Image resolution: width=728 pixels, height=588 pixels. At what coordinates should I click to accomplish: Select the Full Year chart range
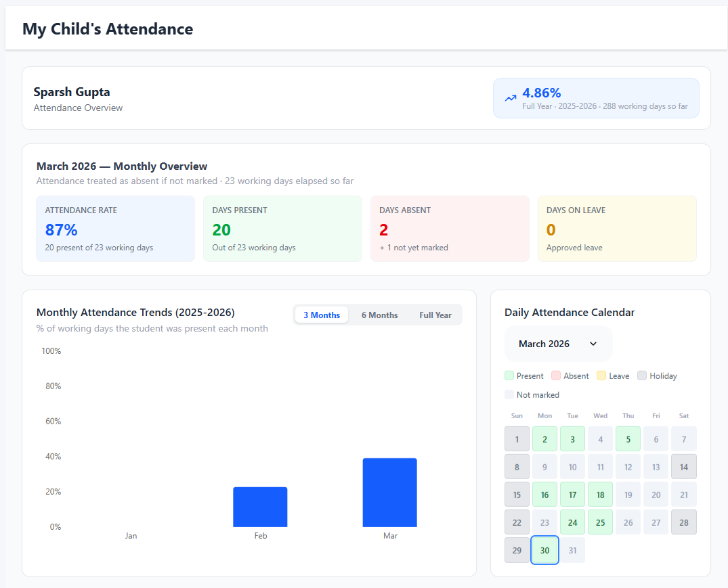pos(435,315)
